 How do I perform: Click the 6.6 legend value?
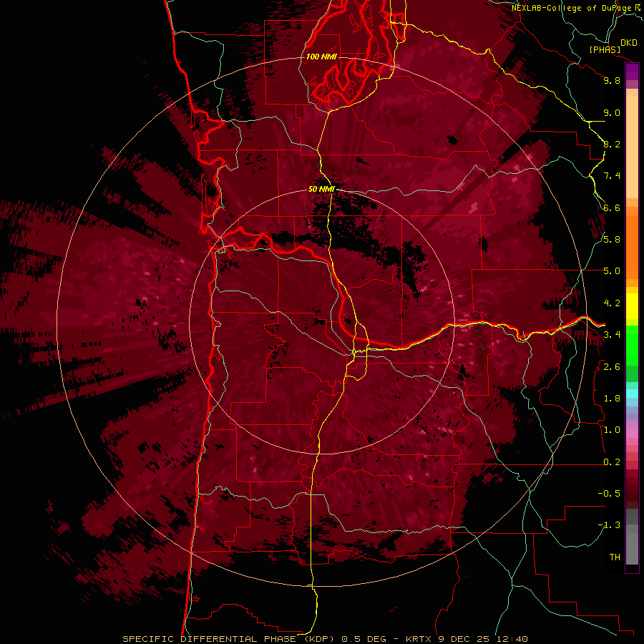click(612, 208)
